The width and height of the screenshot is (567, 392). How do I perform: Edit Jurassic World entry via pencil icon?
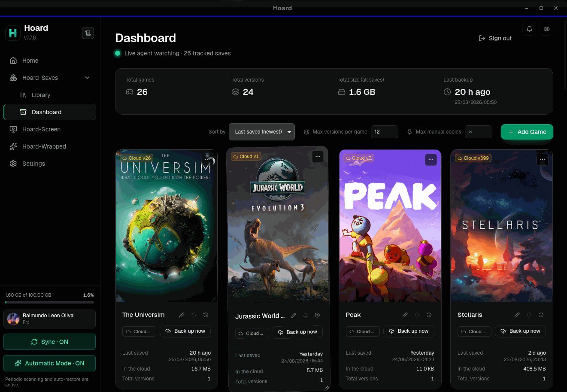point(294,316)
